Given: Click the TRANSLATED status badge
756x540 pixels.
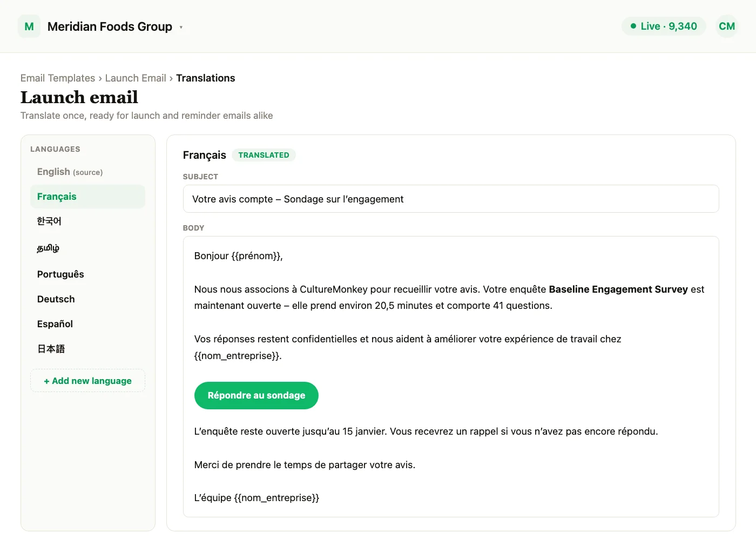Looking at the screenshot, I should 264,155.
